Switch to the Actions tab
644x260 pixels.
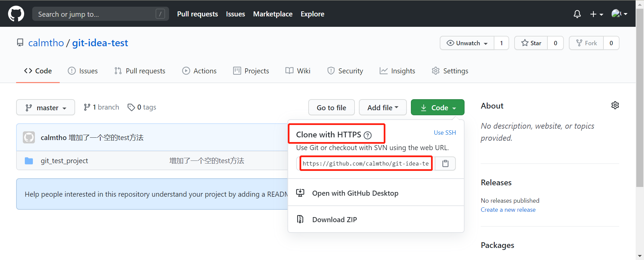tap(200, 71)
